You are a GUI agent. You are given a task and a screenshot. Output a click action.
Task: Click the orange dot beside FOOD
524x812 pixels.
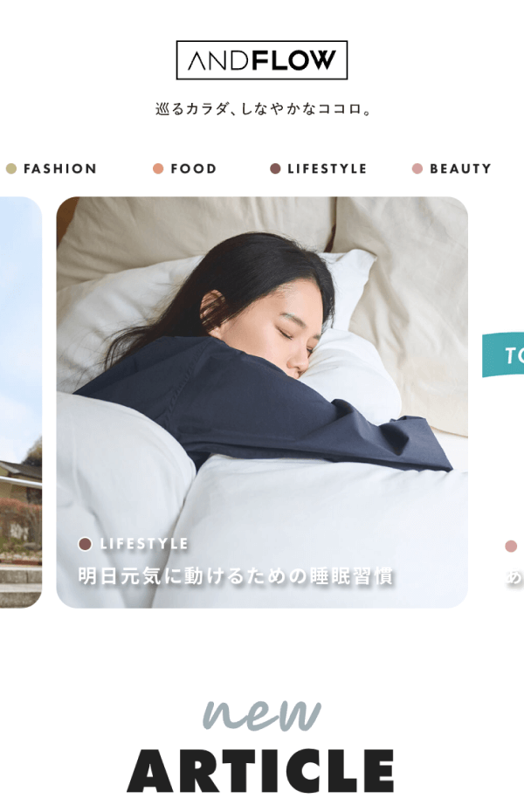158,169
